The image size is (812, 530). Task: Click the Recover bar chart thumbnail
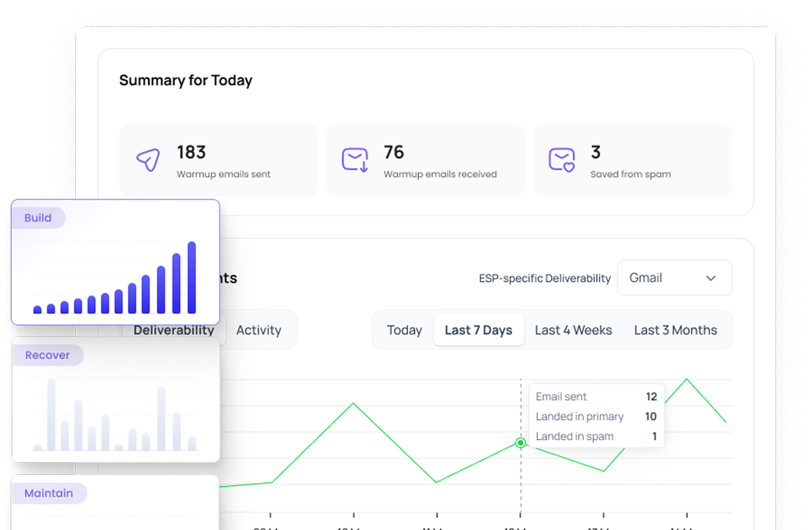coord(115,414)
